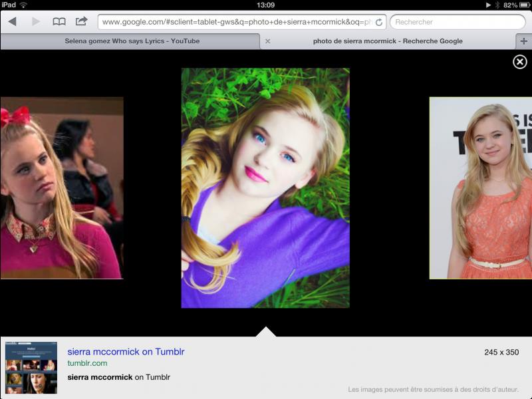
Task: View the left image with red bow
Action: (61, 188)
